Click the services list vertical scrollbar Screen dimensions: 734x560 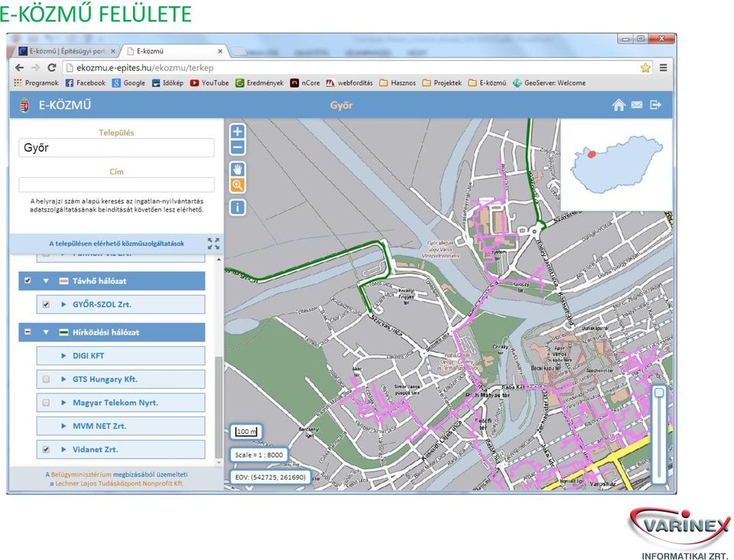pyautogui.click(x=219, y=407)
